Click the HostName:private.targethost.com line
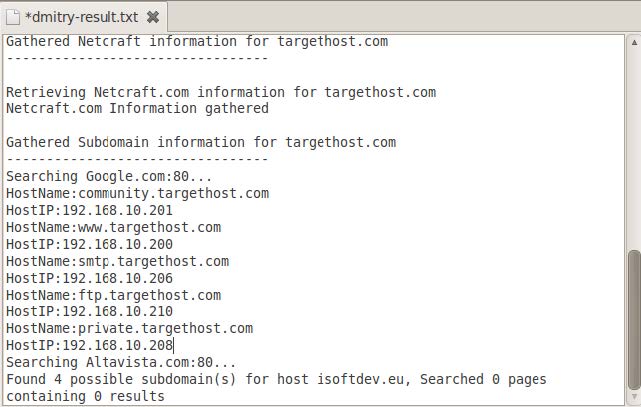This screenshot has height=407, width=641. click(x=129, y=328)
